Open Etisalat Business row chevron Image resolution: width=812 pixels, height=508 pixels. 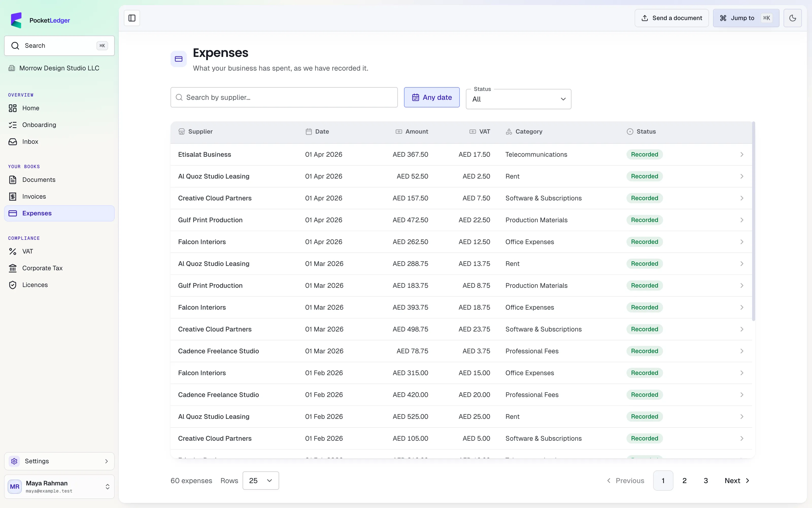coord(742,154)
